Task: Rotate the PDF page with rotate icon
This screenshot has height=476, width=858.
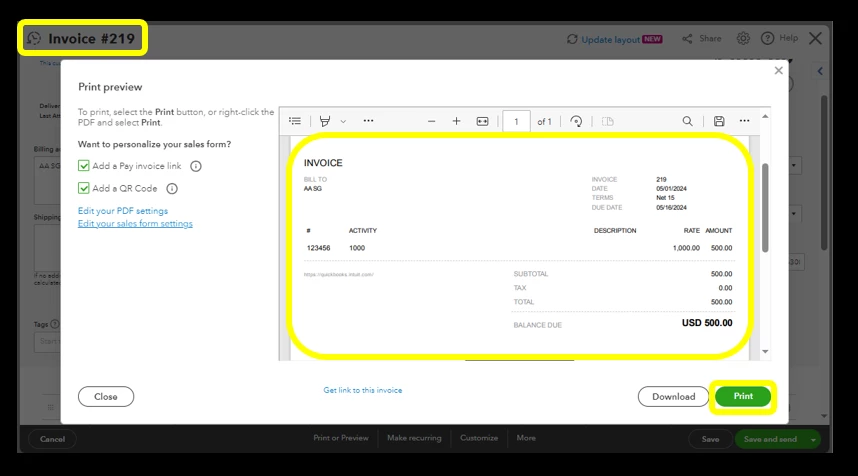Action: point(576,121)
